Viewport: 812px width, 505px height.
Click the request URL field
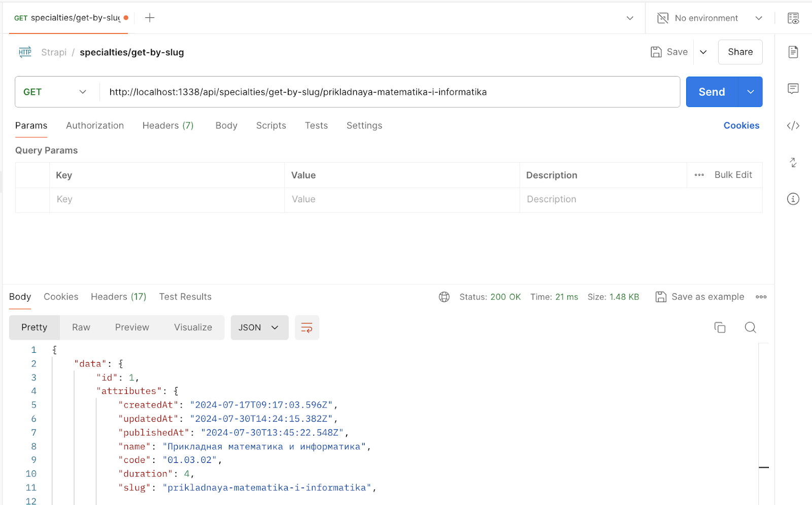[390, 92]
